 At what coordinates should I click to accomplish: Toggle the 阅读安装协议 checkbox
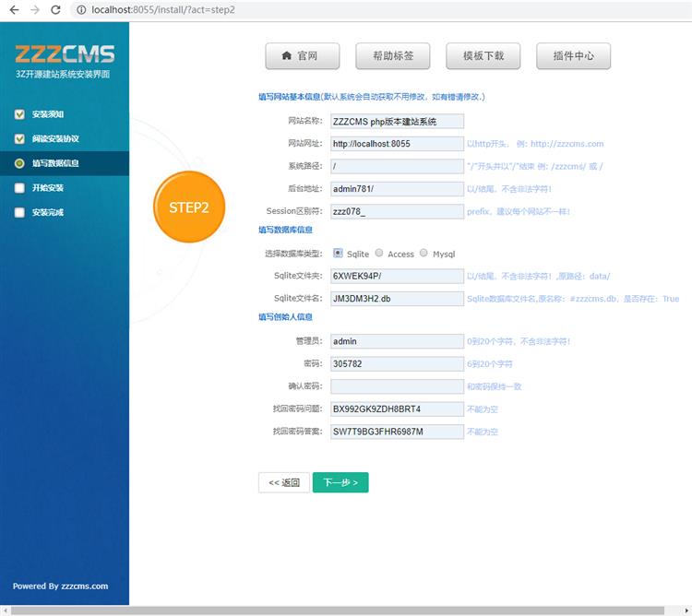click(20, 139)
